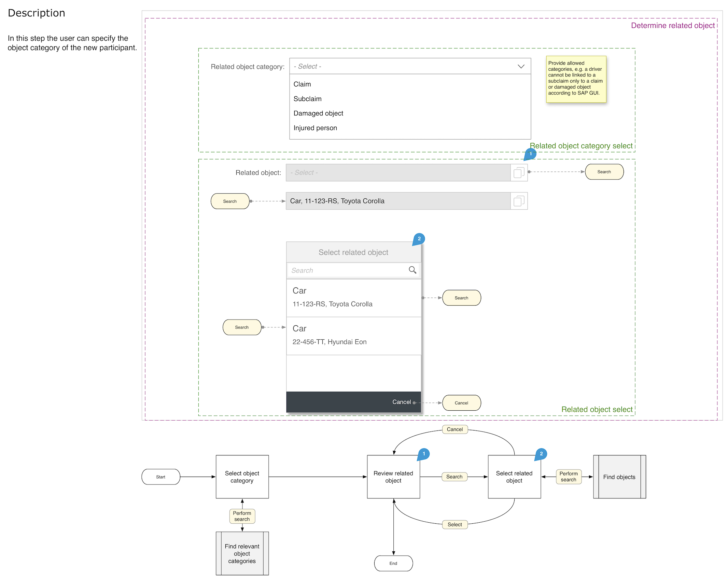Click the disabled Related object select field
Image resolution: width=728 pixels, height=579 pixels.
point(398,172)
